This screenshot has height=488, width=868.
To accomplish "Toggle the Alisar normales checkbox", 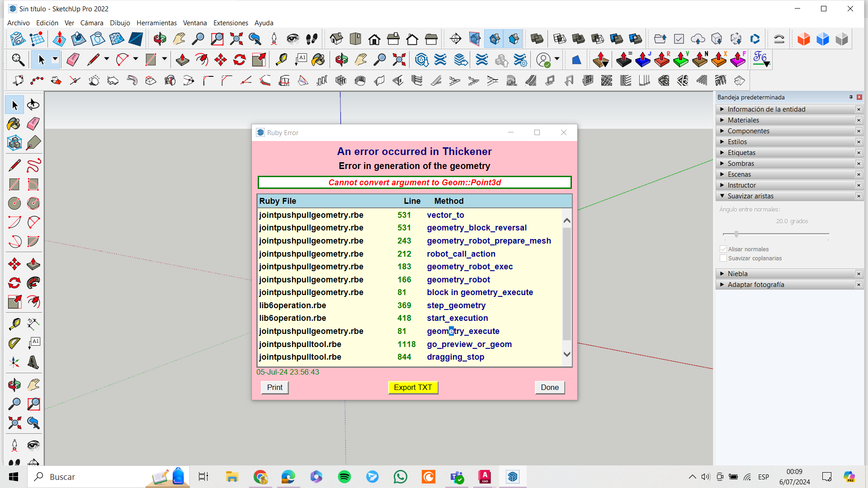I will click(x=723, y=249).
